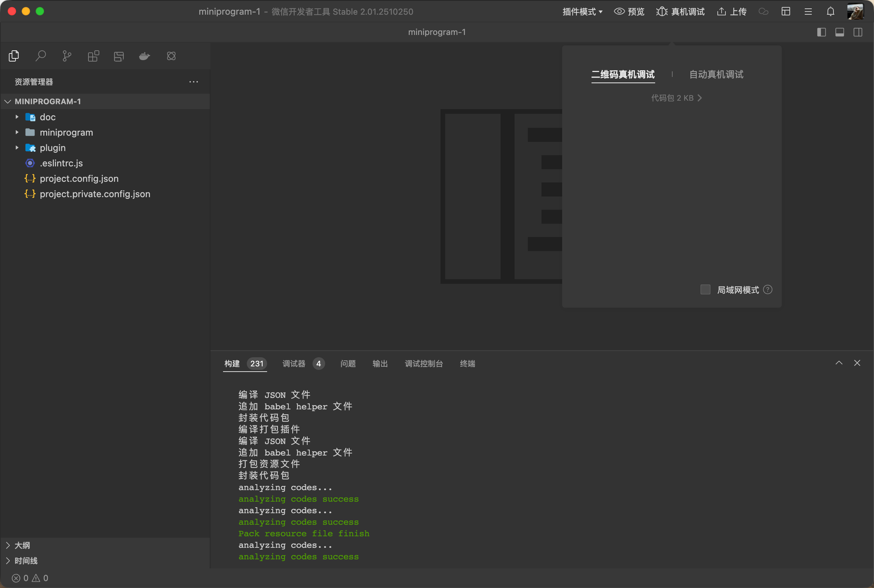Toggle the left sidebar layout icon

821,32
